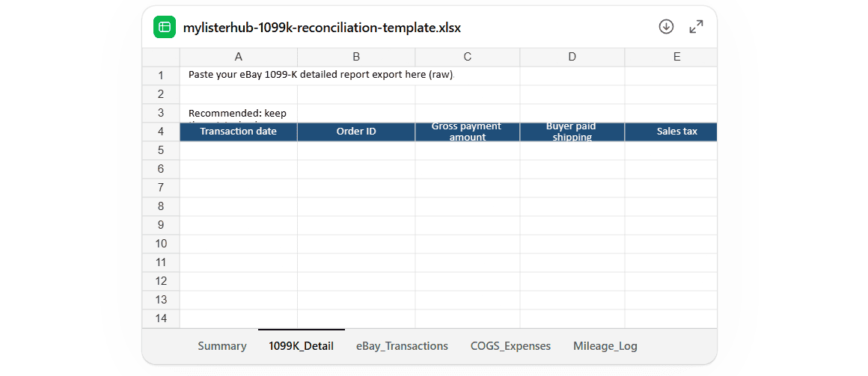Select row 10 header

(x=161, y=244)
